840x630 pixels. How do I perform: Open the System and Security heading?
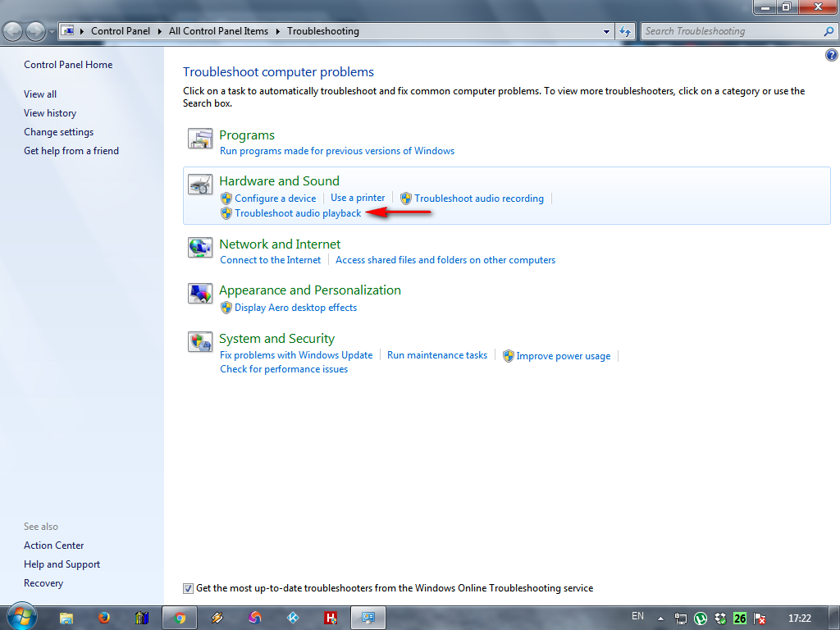[x=276, y=339]
